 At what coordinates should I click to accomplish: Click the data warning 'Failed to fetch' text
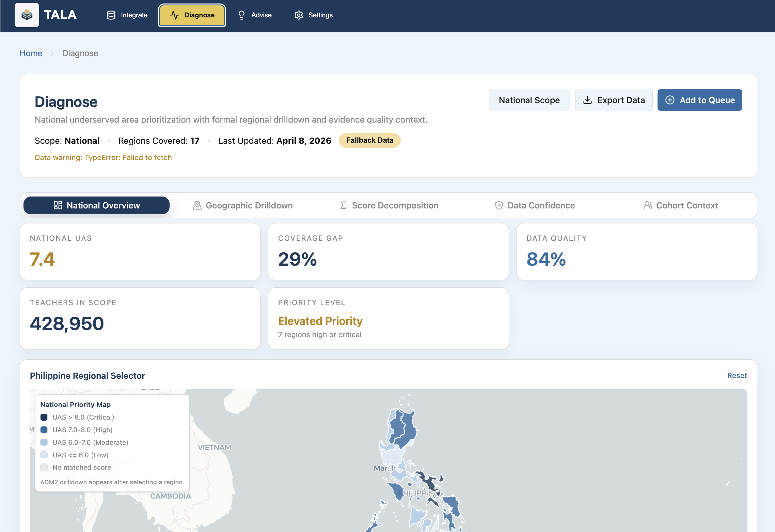[103, 158]
